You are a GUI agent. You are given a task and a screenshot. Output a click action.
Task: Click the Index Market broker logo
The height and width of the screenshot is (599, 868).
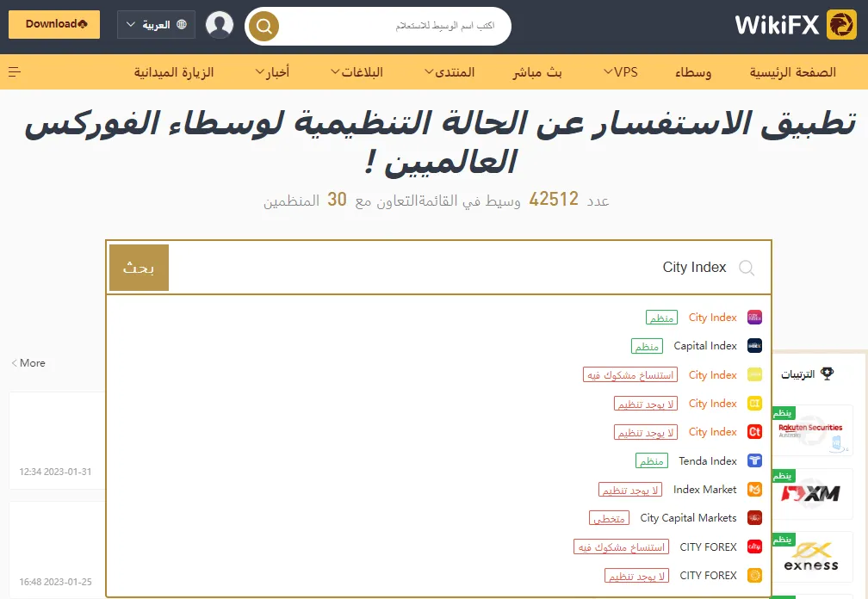(754, 489)
